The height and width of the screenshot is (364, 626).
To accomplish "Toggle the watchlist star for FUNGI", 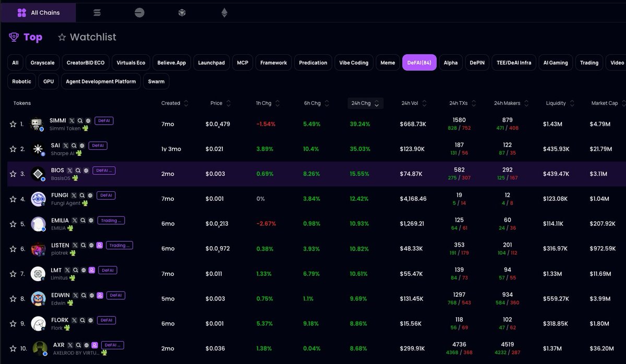I will pos(13,199).
